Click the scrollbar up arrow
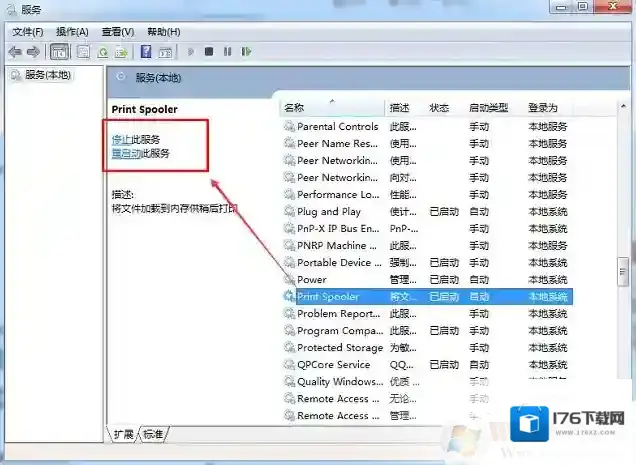This screenshot has height=465, width=636. coord(623,106)
